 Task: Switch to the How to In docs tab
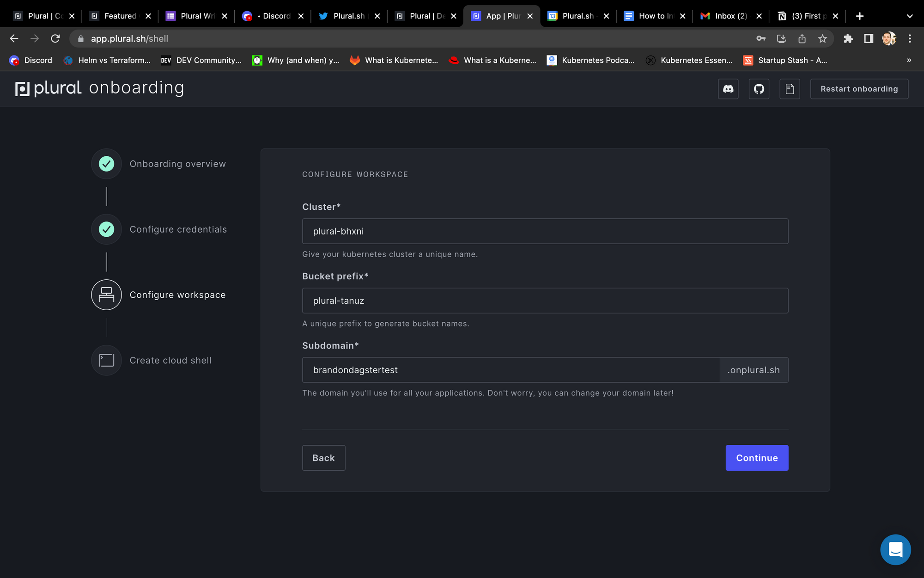coord(654,16)
